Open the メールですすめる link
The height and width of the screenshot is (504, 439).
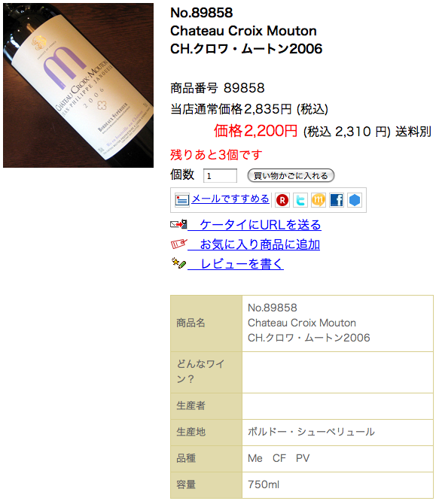click(230, 199)
